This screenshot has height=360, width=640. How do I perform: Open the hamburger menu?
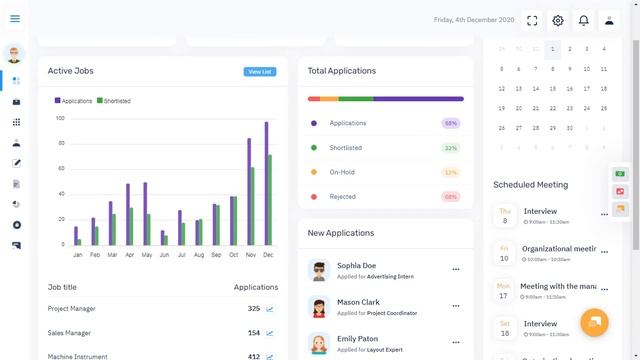click(15, 19)
